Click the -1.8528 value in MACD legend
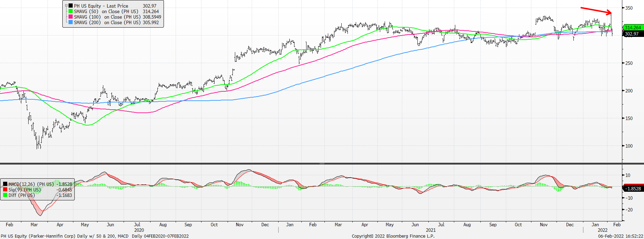The height and width of the screenshot is (239, 644). [x=64, y=184]
